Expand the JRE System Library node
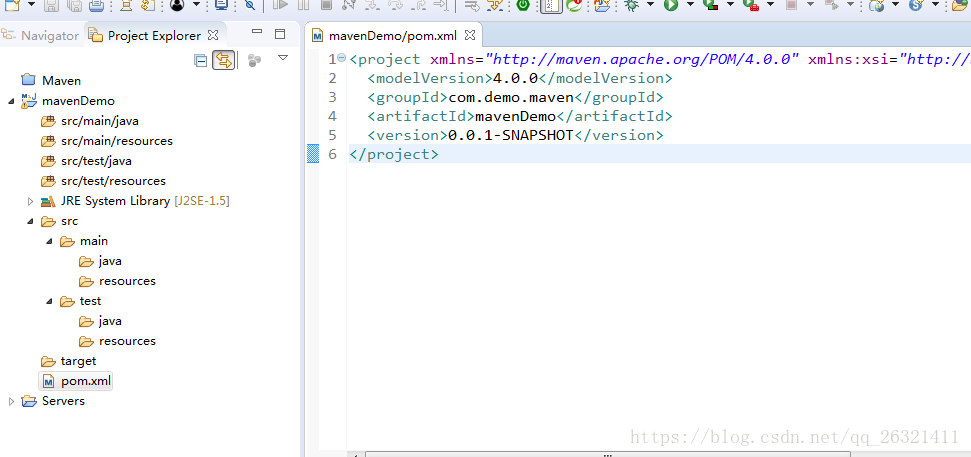 pyautogui.click(x=30, y=201)
